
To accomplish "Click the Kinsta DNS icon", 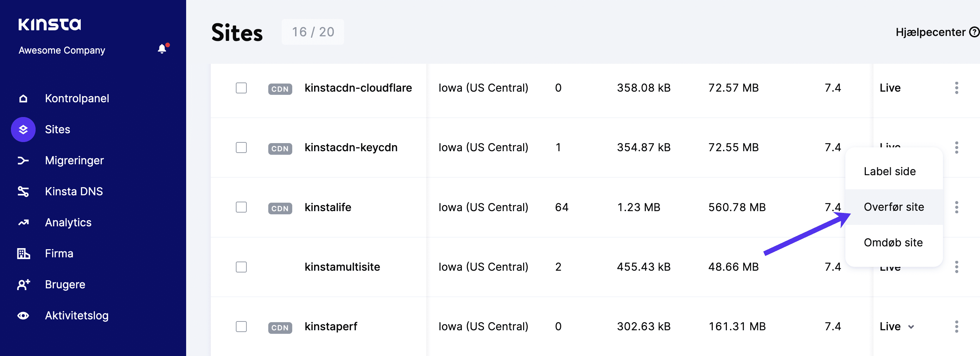I will (x=23, y=191).
